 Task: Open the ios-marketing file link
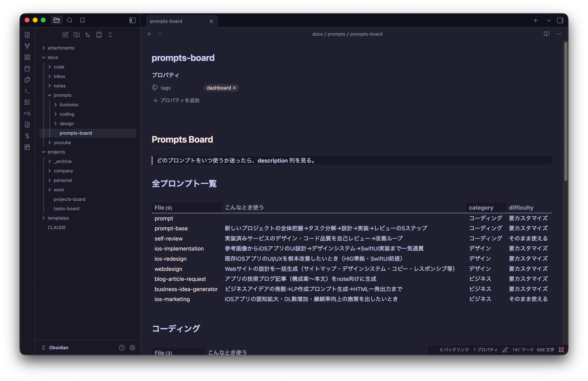[172, 299]
